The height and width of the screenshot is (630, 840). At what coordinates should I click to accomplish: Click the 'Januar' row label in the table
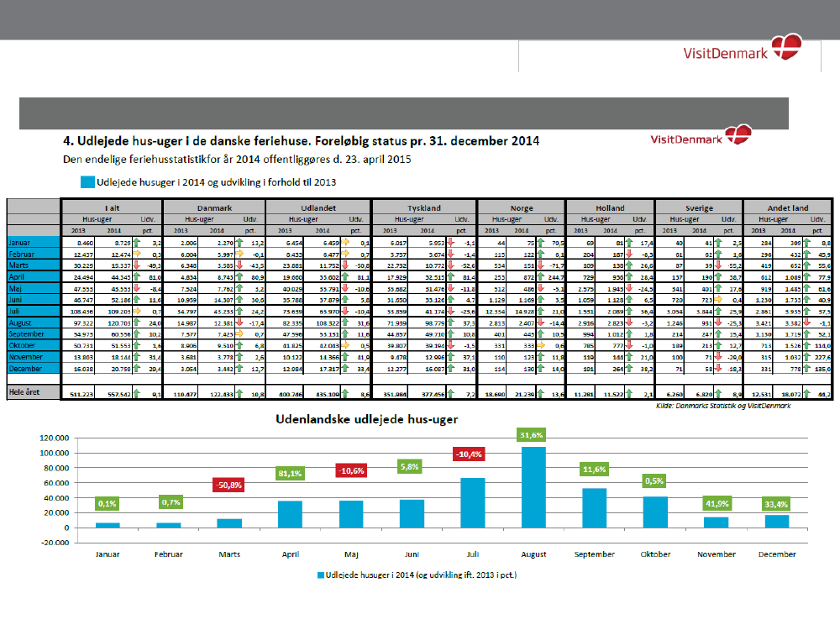point(34,243)
